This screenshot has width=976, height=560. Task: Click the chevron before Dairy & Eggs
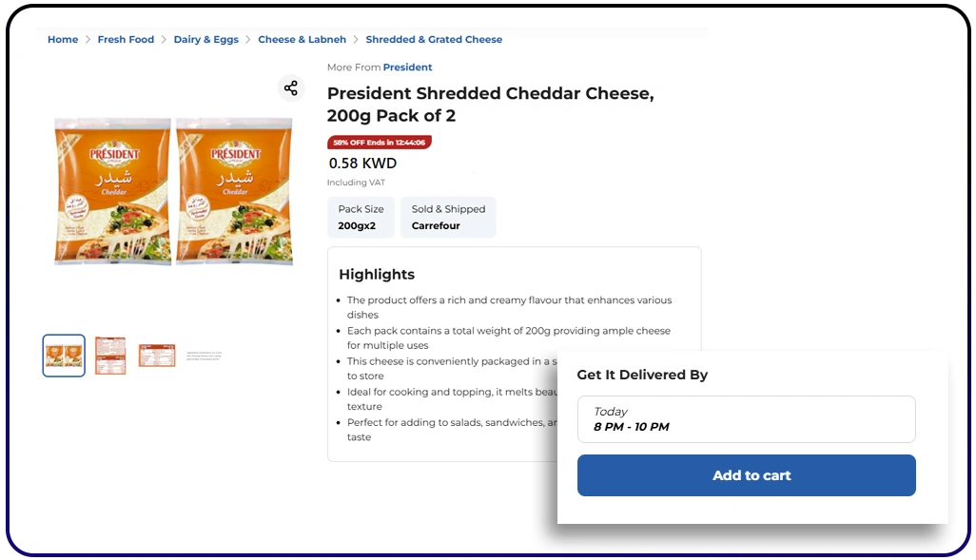[164, 40]
